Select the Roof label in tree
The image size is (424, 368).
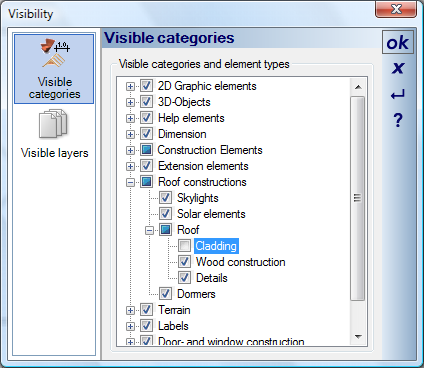point(188,230)
